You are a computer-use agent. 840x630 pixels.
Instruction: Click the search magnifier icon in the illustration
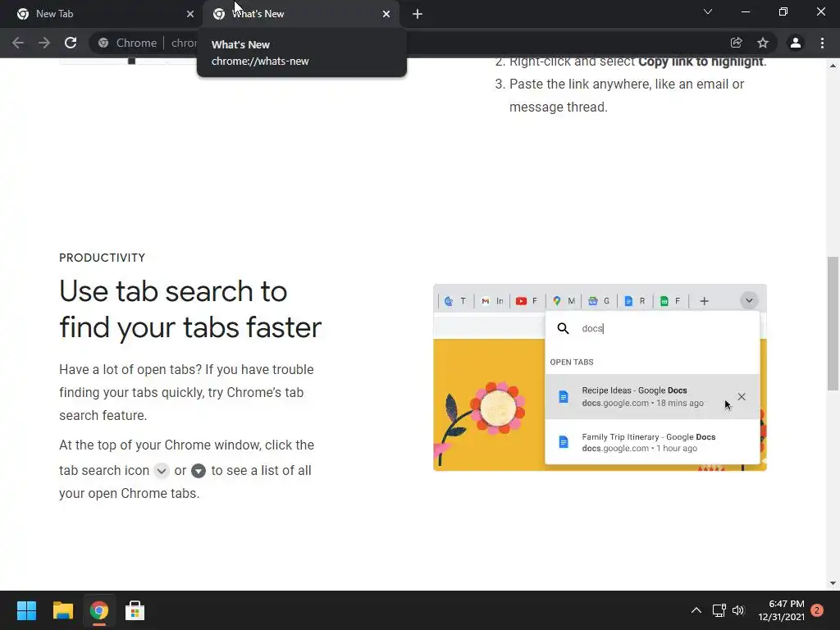(563, 328)
